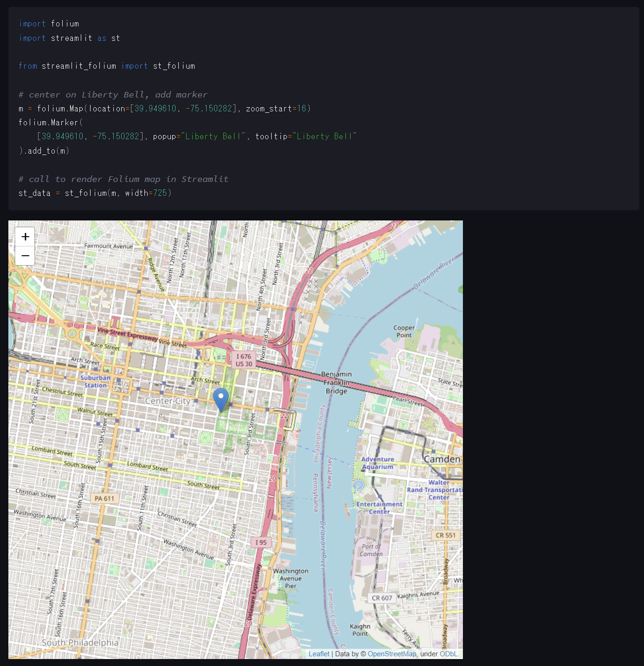Click the Port of Camden label
The image size is (644, 666).
pyautogui.click(x=371, y=550)
